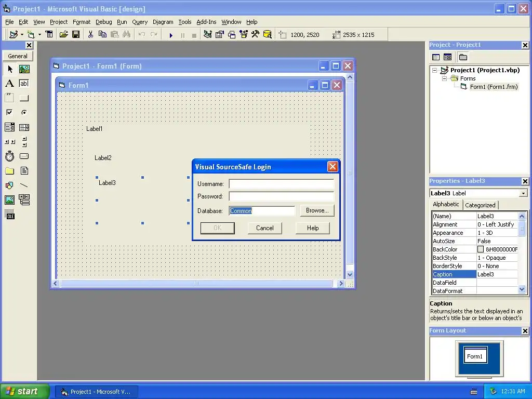Click the Save Project disk icon
Viewport: 532px width, 399px height.
coord(76,35)
